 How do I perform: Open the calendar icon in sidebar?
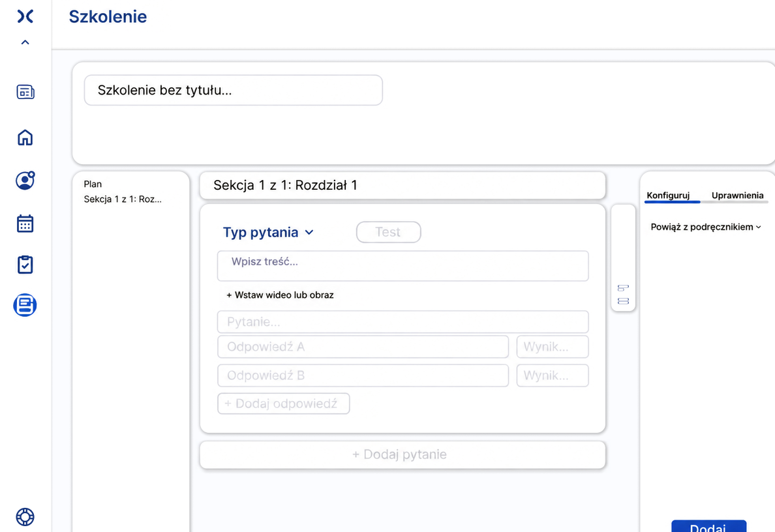coord(25,223)
